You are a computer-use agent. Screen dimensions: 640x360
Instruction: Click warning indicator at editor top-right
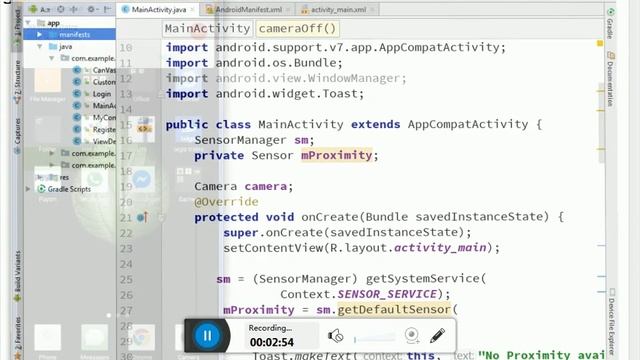[x=600, y=43]
